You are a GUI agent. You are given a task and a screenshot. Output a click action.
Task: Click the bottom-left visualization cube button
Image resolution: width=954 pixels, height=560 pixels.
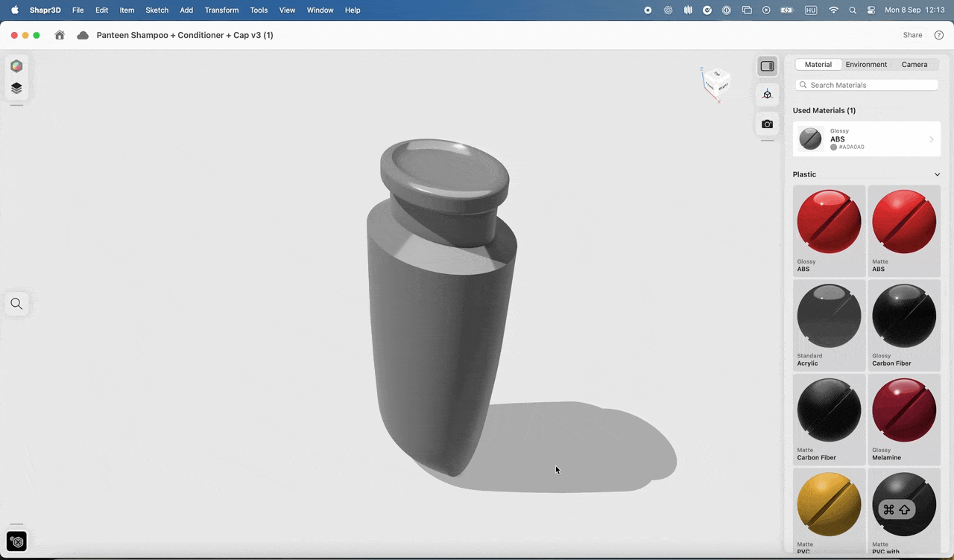pos(16,541)
